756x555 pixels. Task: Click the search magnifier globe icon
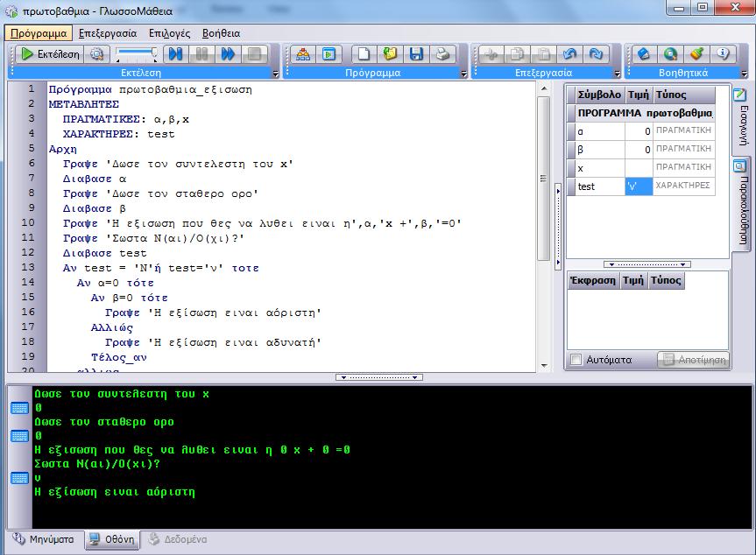[x=670, y=54]
